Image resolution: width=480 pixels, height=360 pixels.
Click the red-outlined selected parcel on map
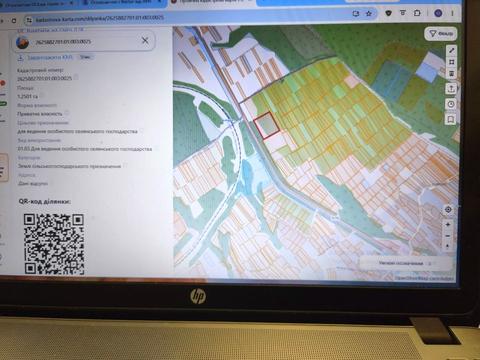[x=266, y=125]
